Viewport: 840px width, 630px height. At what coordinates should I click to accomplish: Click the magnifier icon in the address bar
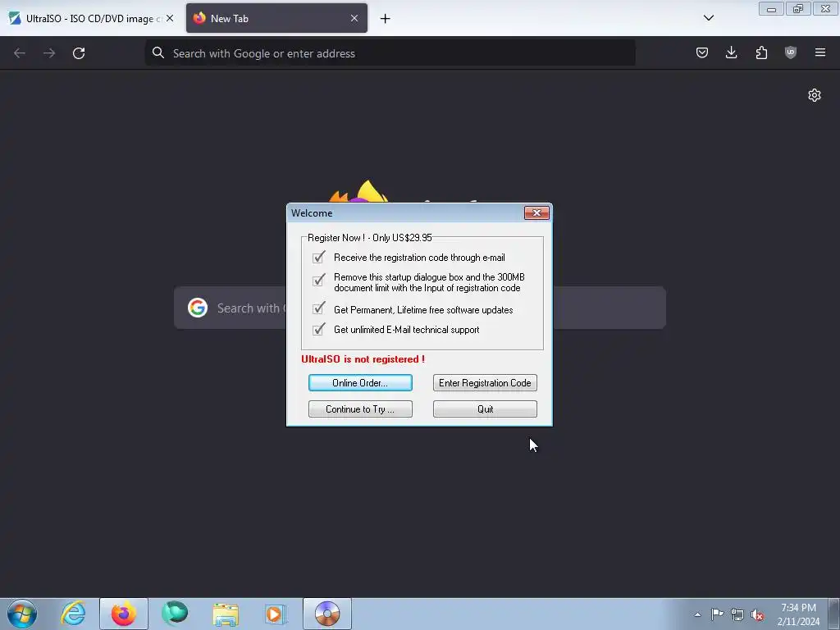click(158, 52)
